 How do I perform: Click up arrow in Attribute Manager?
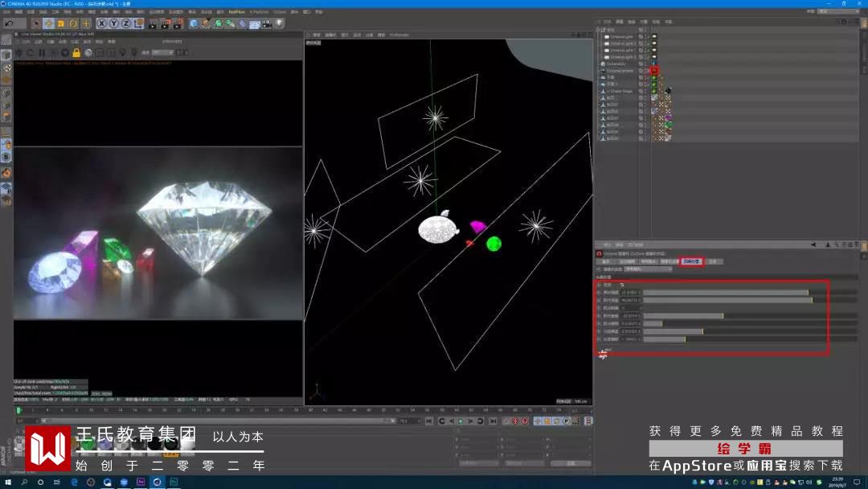click(828, 244)
